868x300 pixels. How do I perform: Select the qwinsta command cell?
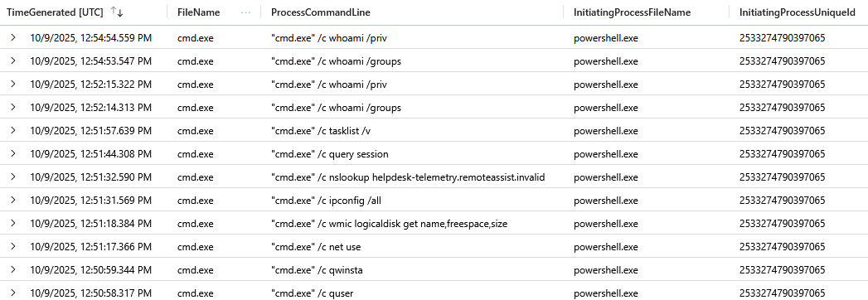coord(318,270)
